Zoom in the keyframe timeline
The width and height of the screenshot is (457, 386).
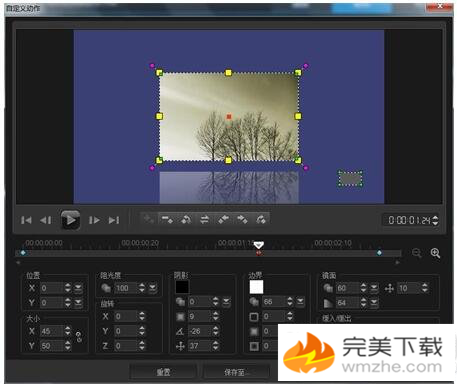coord(435,253)
